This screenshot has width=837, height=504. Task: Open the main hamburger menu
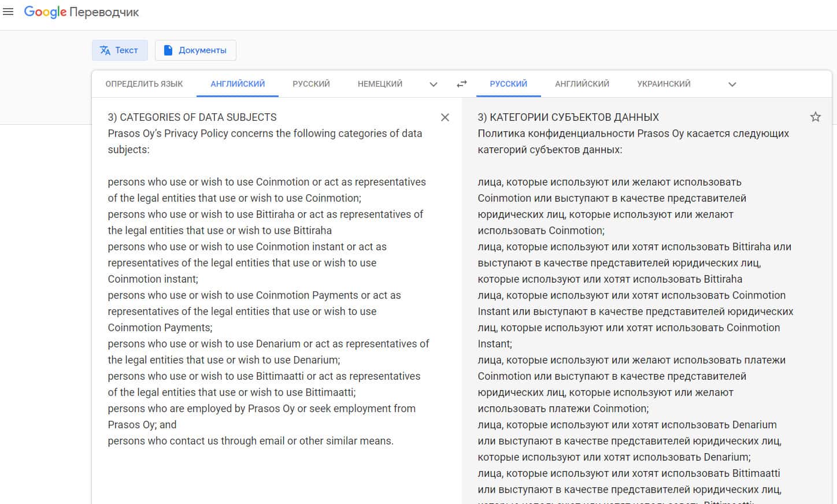(8, 12)
